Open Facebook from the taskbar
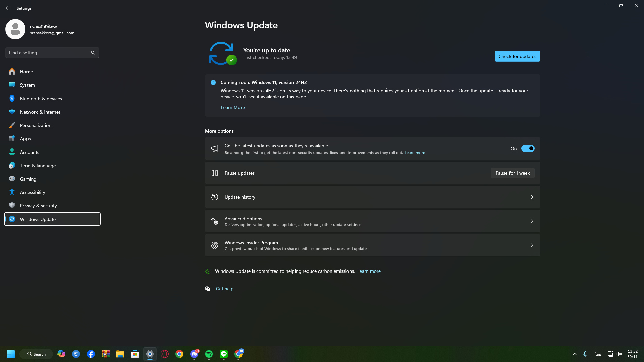The height and width of the screenshot is (362, 644). pos(91,354)
